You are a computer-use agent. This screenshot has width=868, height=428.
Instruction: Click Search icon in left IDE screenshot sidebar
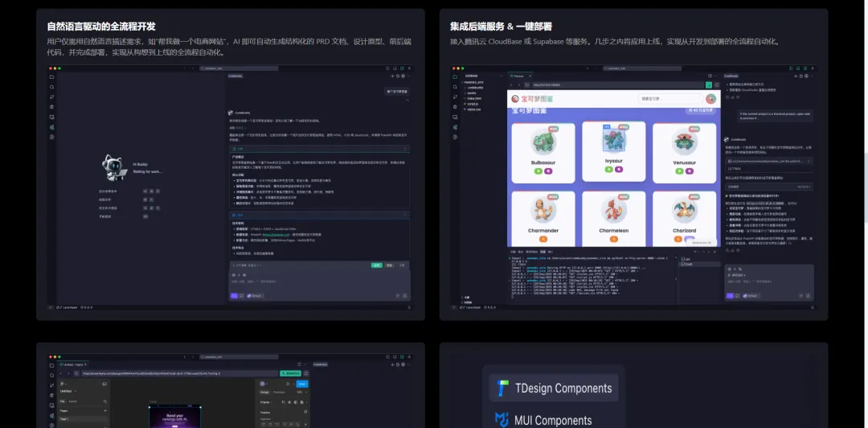[x=51, y=87]
